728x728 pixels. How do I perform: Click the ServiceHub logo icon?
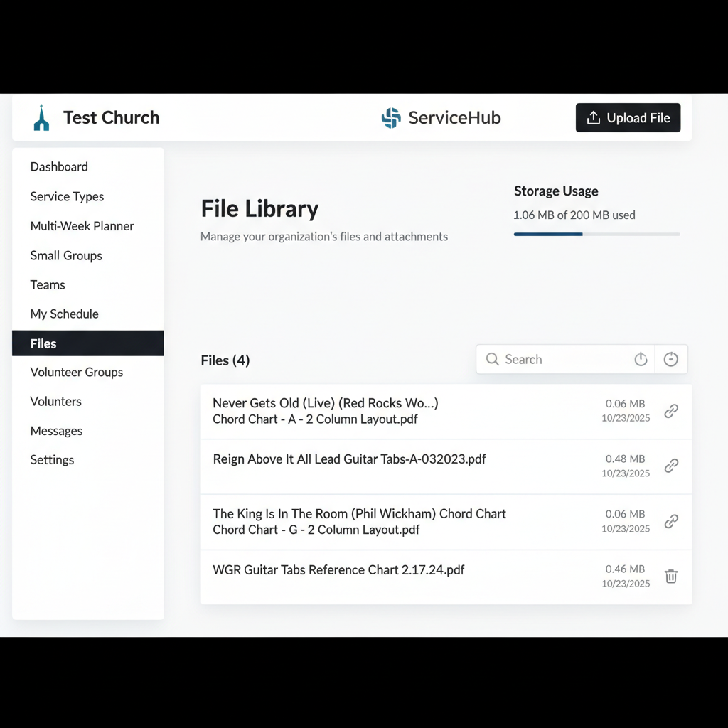click(x=391, y=118)
